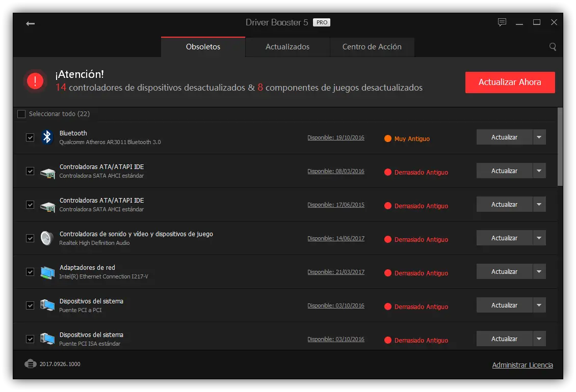Expand Actualizar dropdown for Intel Ethernet
576x392 pixels.
[x=539, y=271]
